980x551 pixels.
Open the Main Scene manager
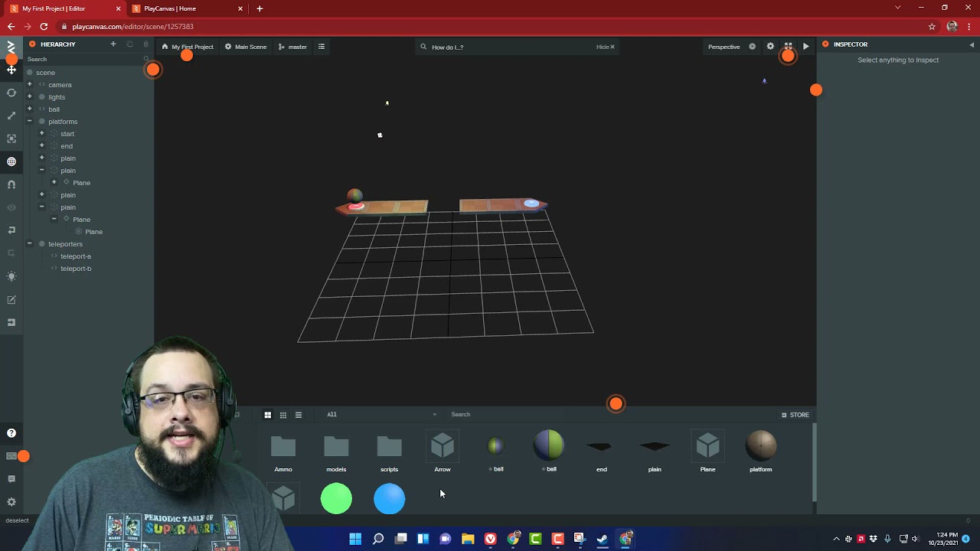click(246, 47)
